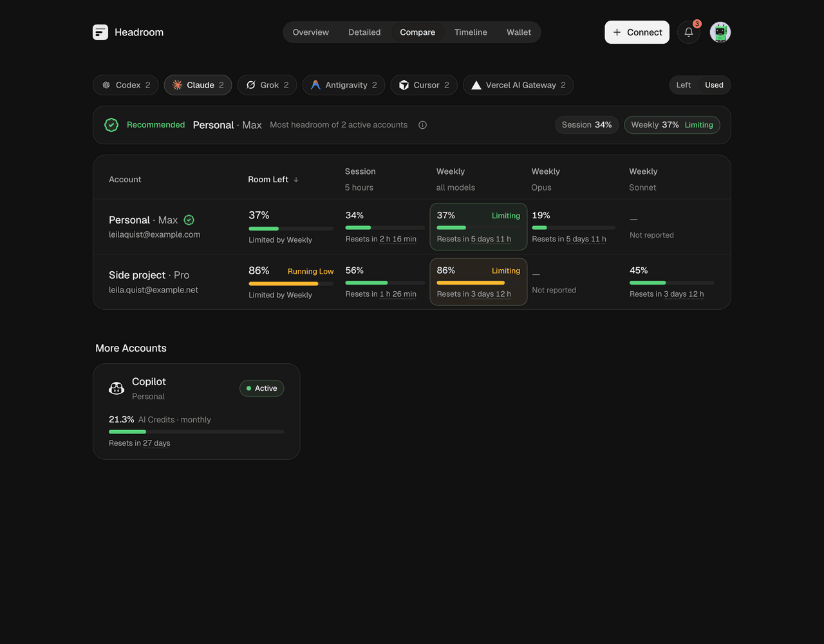Switch to the Overview tab
824x644 pixels.
[311, 32]
